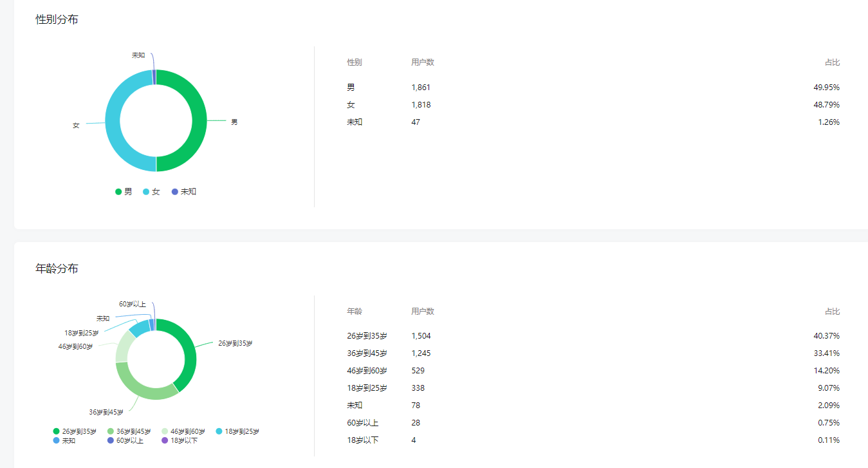This screenshot has height=468, width=868.
Task: Click 60岁以上 callout label above age donut
Action: [133, 304]
